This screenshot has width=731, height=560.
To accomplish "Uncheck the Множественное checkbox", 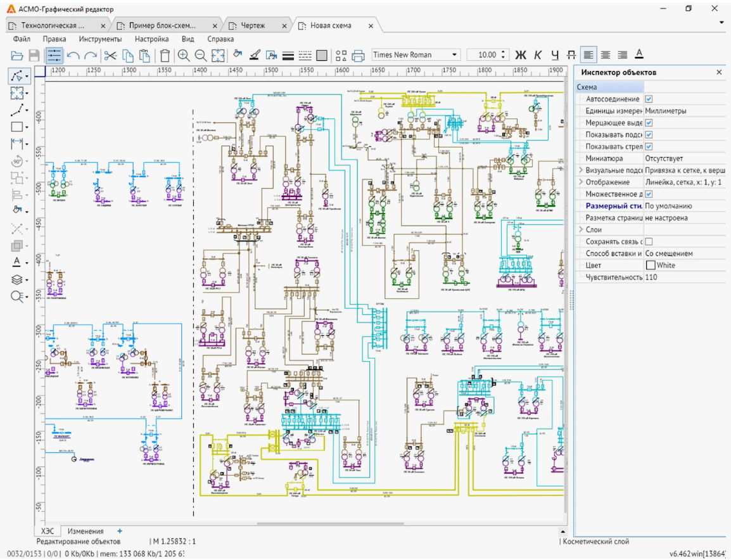I will point(649,194).
